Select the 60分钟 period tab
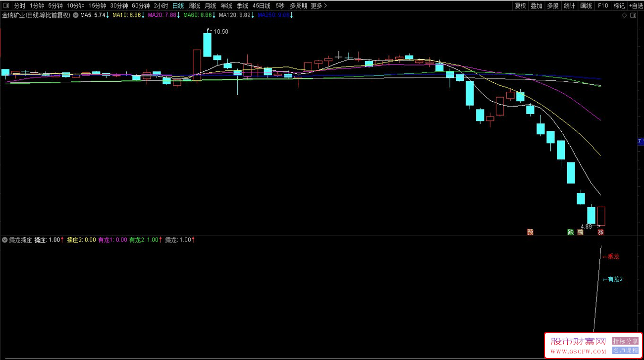 point(141,6)
